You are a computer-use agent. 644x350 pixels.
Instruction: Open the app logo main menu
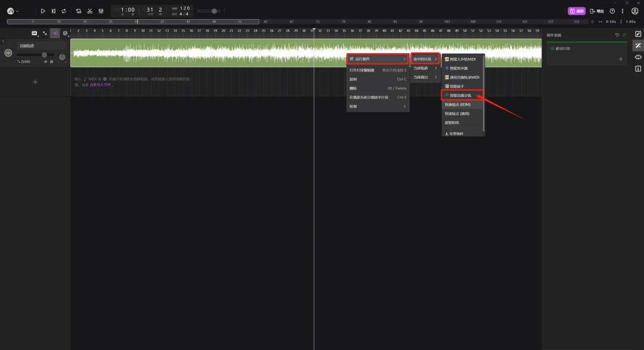tap(13, 11)
